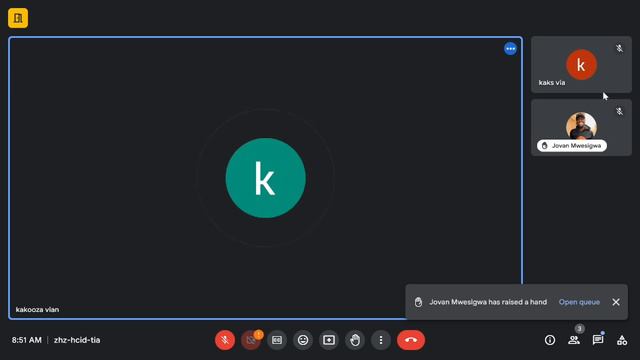Image resolution: width=640 pixels, height=360 pixels.
Task: Show the people participants panel
Action: click(x=574, y=340)
